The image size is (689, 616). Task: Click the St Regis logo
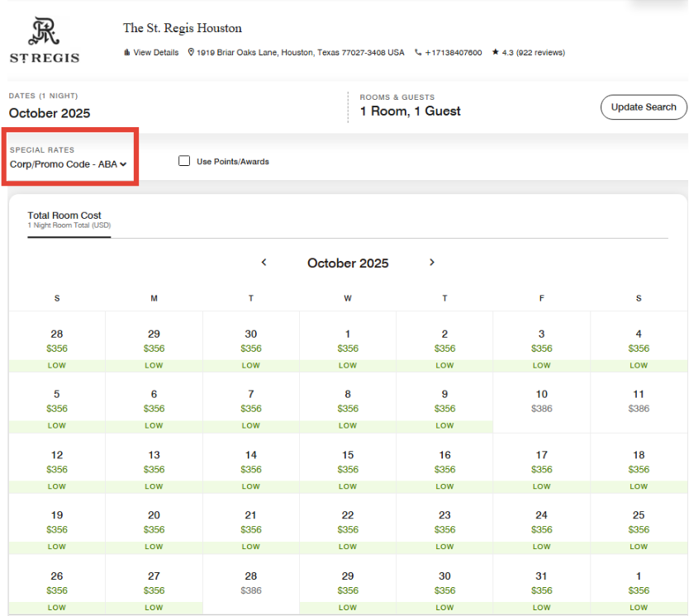tap(45, 40)
